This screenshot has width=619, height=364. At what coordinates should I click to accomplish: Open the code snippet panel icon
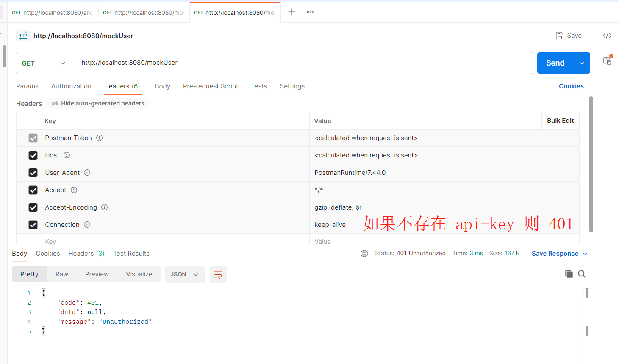click(x=607, y=36)
